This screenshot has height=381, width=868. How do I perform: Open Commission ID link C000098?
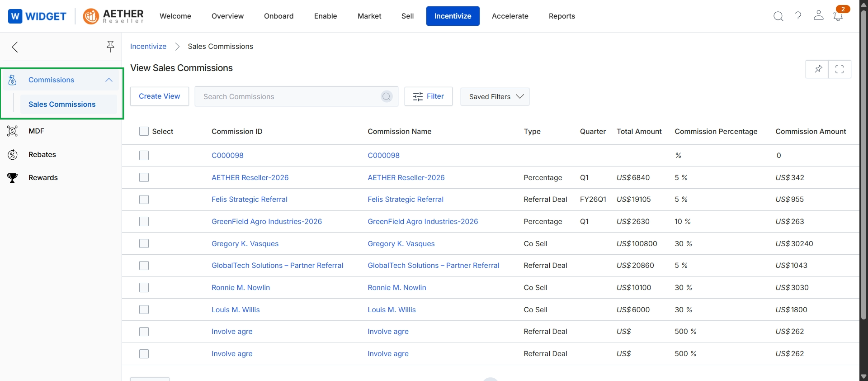pos(227,155)
